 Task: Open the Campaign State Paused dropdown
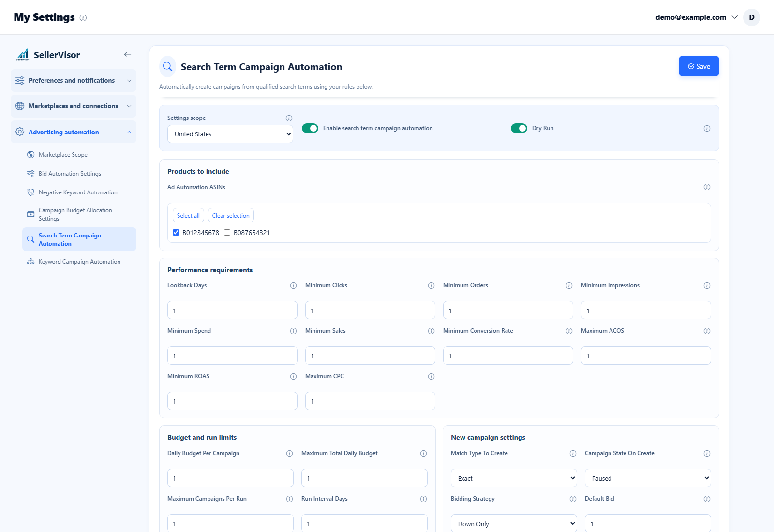pyautogui.click(x=648, y=478)
